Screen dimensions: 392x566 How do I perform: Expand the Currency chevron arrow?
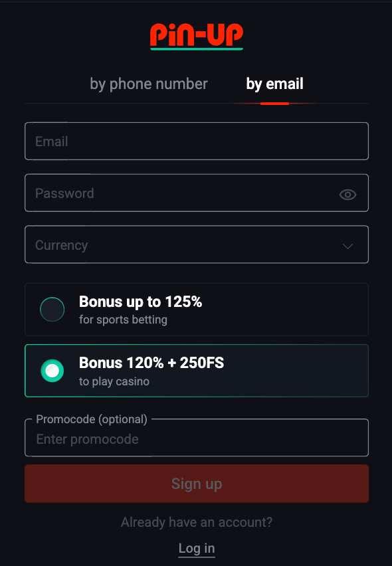pyautogui.click(x=347, y=246)
